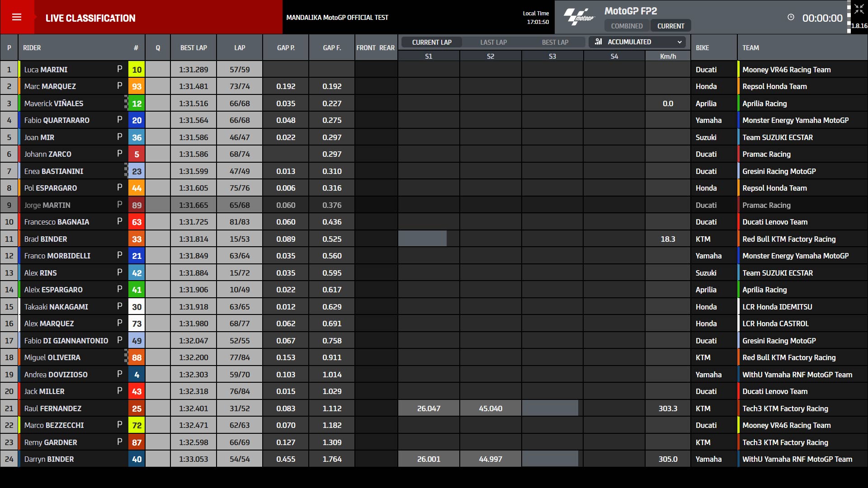Click rider name Jorge MARTIN
Image resolution: width=868 pixels, height=488 pixels.
pos(47,205)
